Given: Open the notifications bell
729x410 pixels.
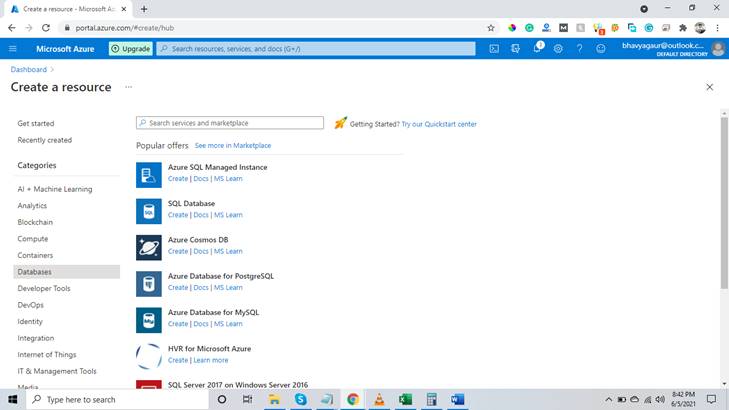Looking at the screenshot, I should click(537, 48).
